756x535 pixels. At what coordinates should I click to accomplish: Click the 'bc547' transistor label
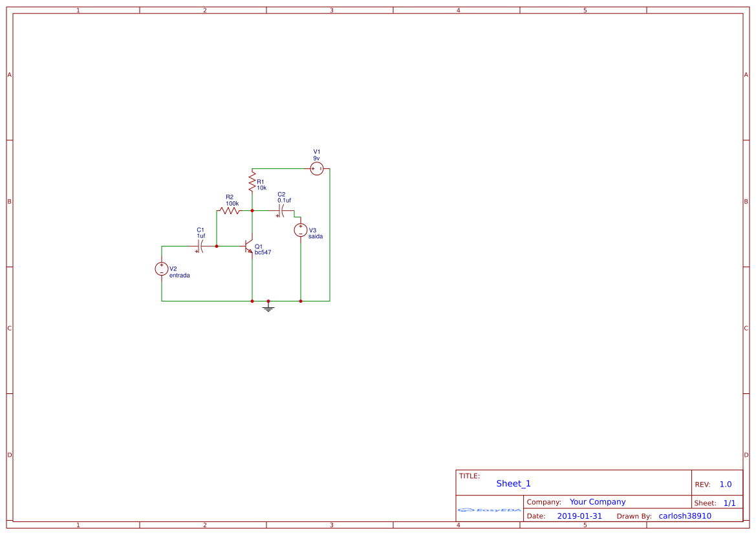click(263, 252)
